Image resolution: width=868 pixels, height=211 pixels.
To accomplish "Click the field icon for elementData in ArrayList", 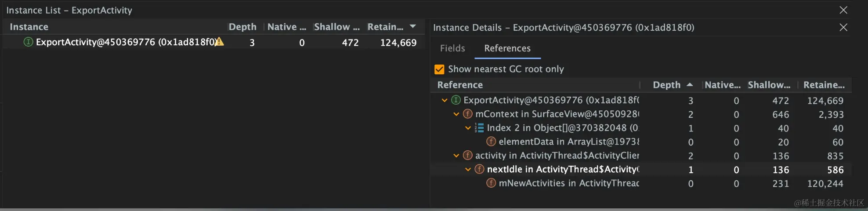I will coord(491,142).
